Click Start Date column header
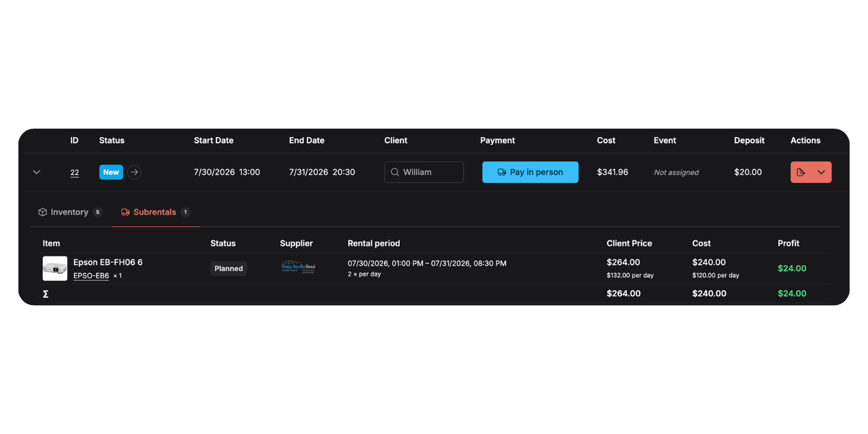The width and height of the screenshot is (868, 434). pos(214,141)
